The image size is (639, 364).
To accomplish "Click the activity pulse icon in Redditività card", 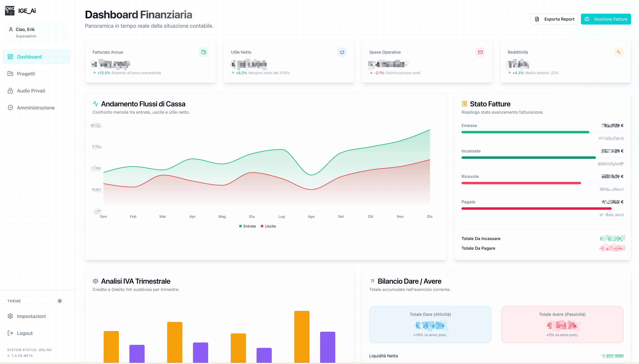I will pos(619,52).
